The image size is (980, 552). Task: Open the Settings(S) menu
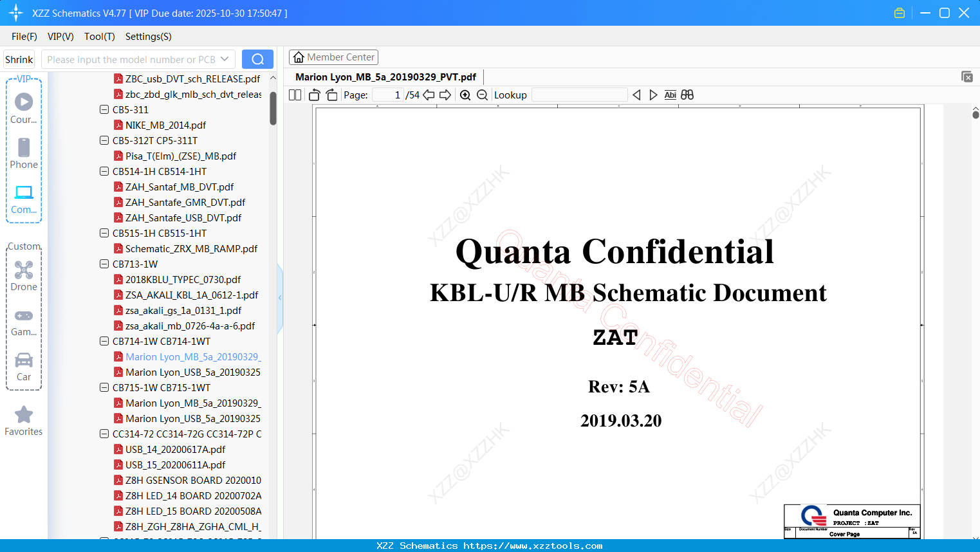coord(149,37)
